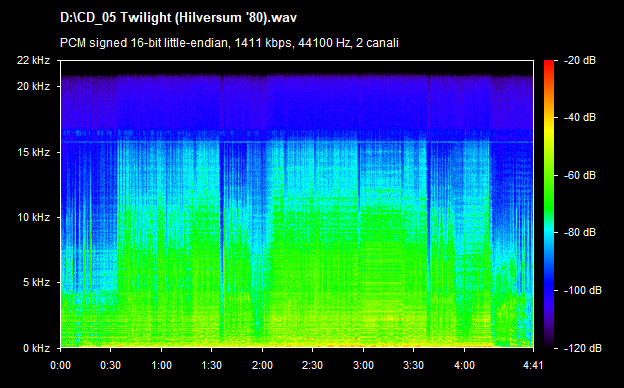Select the 1:30 time marker

(212, 365)
